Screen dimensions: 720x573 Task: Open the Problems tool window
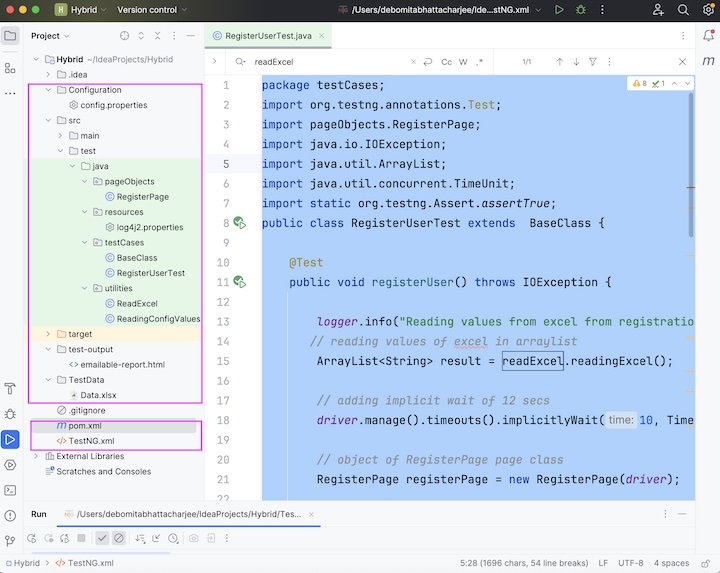click(x=10, y=515)
